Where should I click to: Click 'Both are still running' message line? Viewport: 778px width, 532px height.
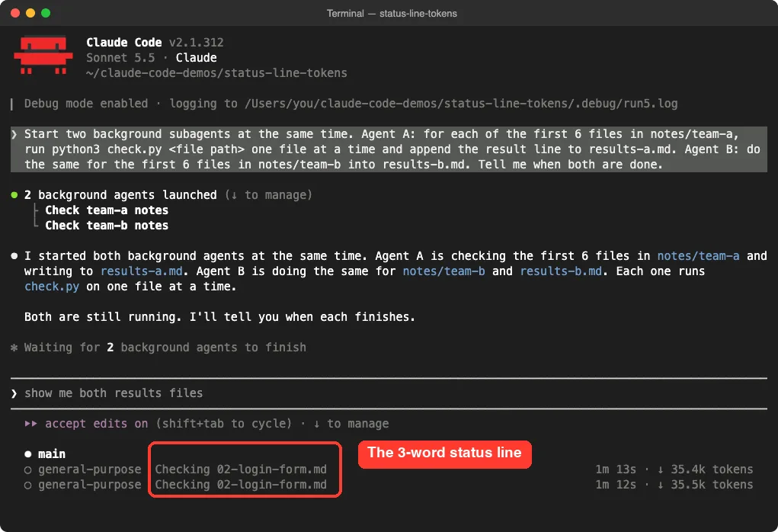219,317
